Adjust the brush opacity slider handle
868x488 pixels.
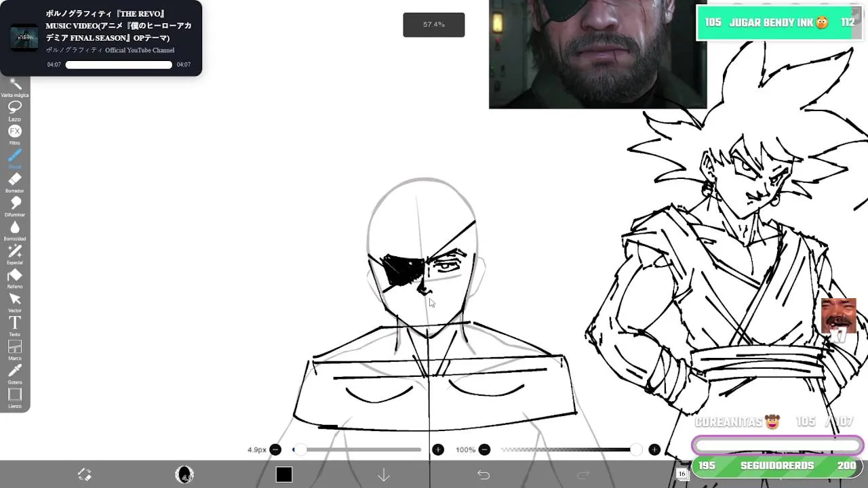(635, 449)
